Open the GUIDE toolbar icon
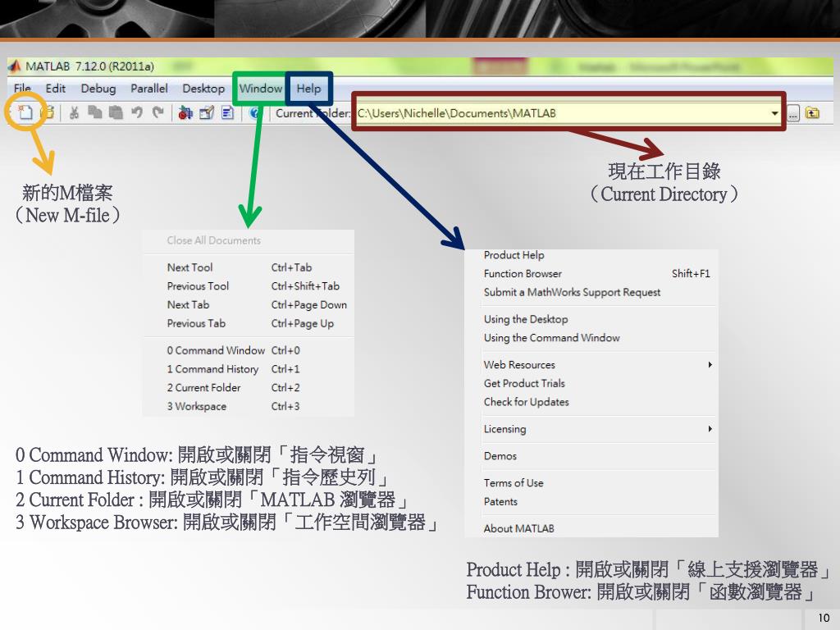 tap(207, 112)
